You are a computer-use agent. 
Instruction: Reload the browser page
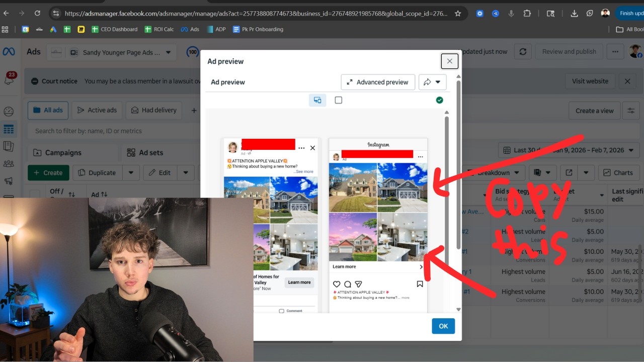coord(37,14)
